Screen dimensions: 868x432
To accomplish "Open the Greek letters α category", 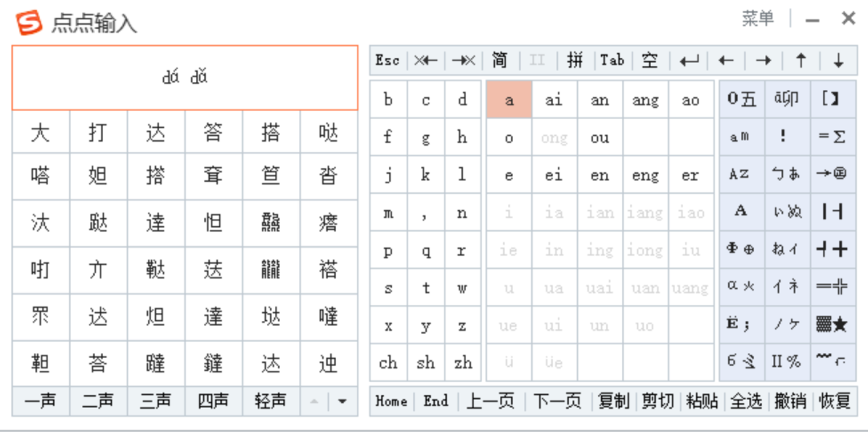I will coord(741,286).
